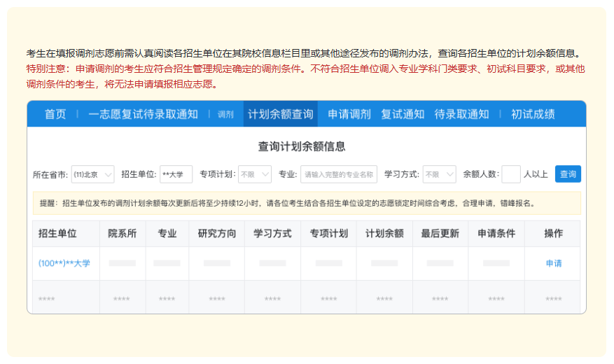Open the 复试通知 tab
This screenshot has height=364, width=614.
[x=403, y=114]
